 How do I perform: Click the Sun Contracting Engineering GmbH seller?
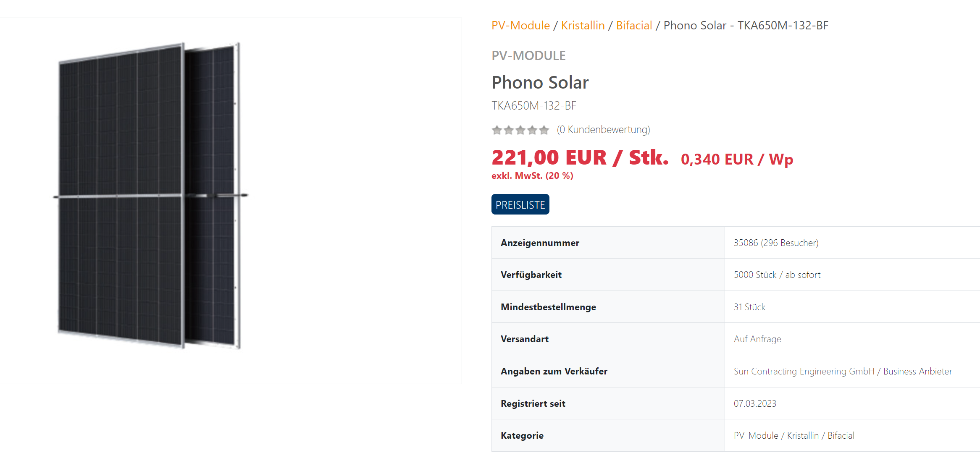click(804, 372)
